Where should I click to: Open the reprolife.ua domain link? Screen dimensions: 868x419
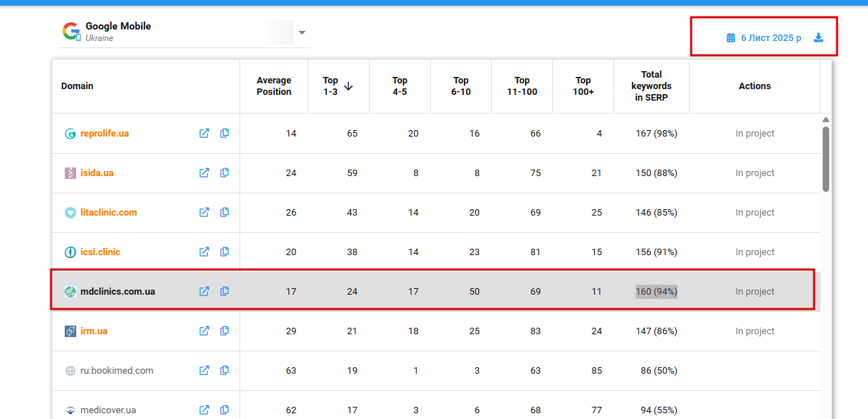[105, 133]
